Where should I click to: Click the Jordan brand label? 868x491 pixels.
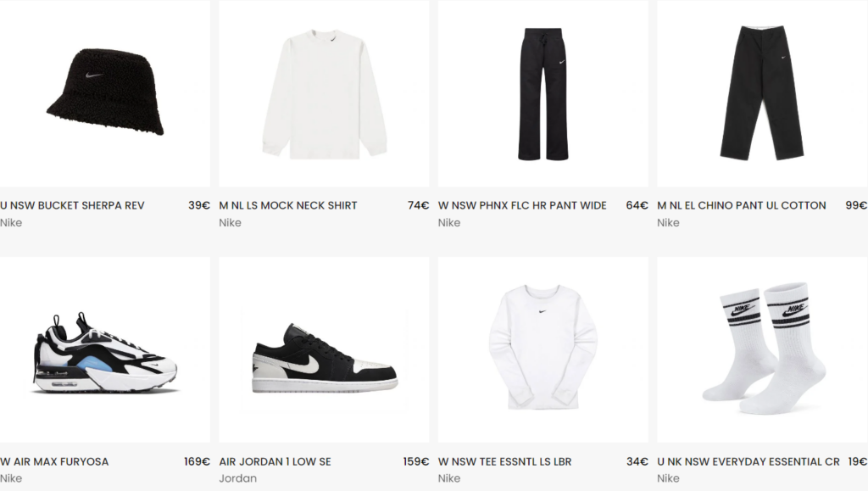coord(237,478)
